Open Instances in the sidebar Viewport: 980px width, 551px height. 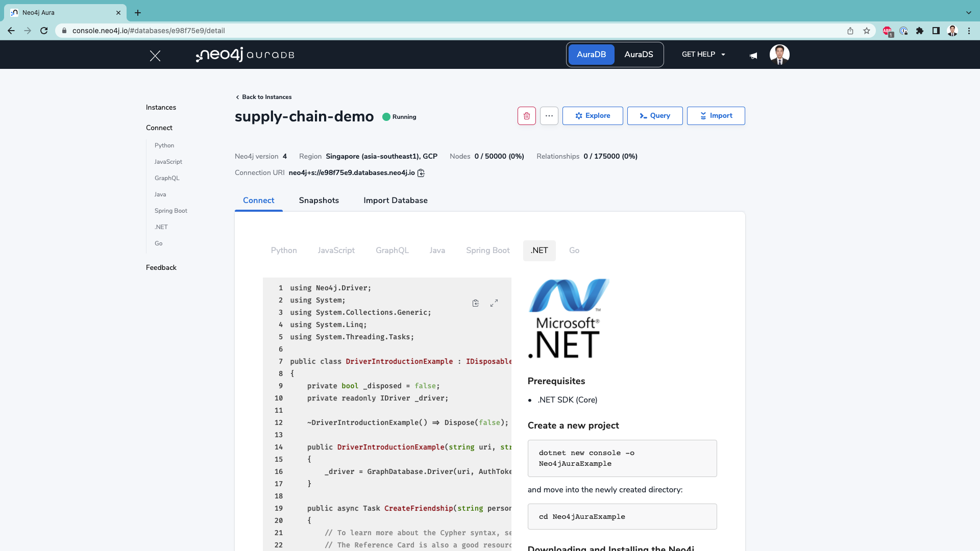(x=161, y=108)
